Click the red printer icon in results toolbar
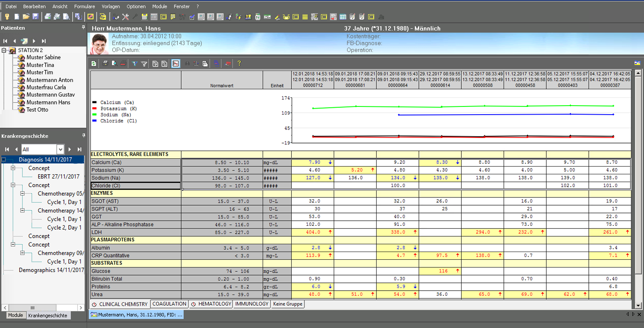 tap(123, 64)
